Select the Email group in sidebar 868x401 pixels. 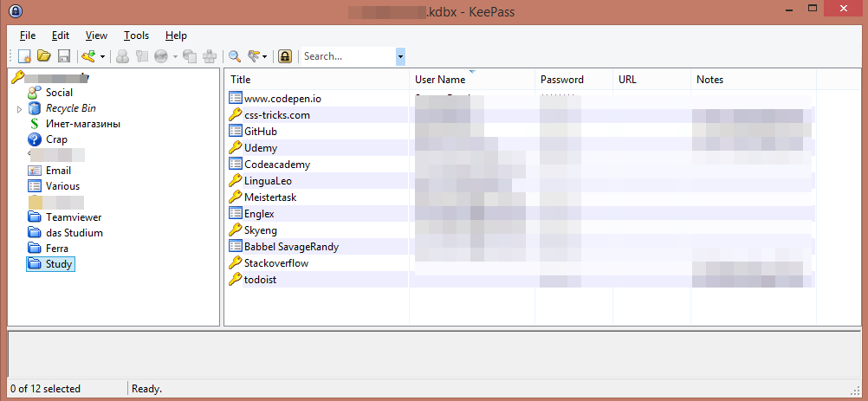[x=58, y=171]
